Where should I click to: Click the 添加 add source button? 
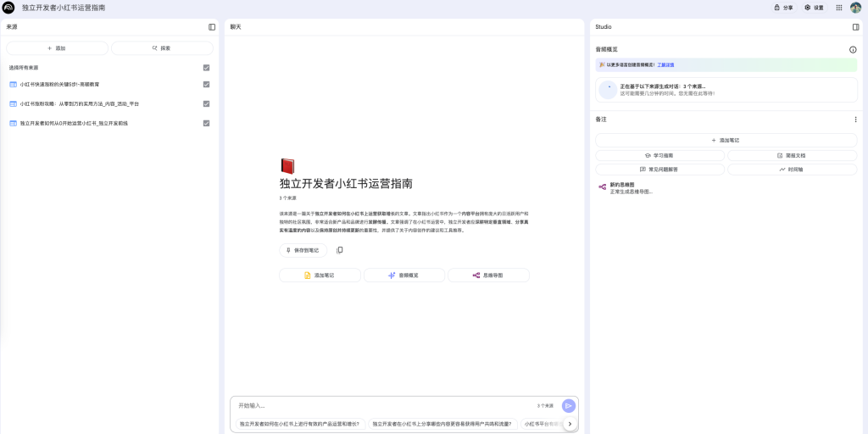[x=57, y=48]
